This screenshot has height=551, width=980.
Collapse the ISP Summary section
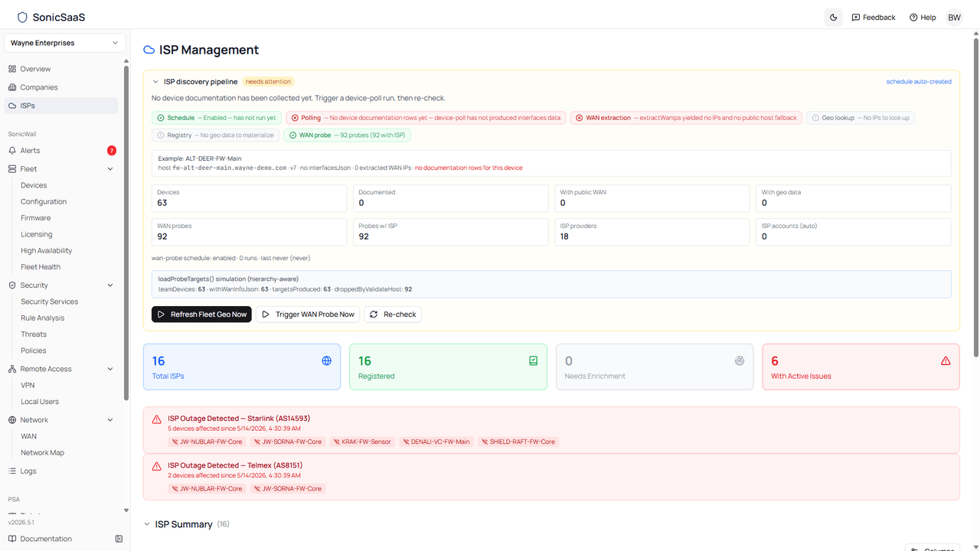pos(147,524)
